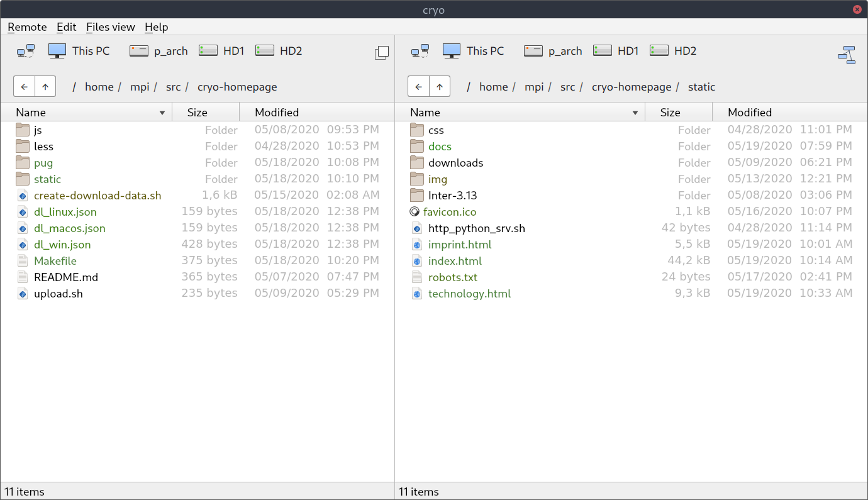Image resolution: width=868 pixels, height=500 pixels.
Task: Open the HD2 drive in the left pane
Action: point(279,51)
